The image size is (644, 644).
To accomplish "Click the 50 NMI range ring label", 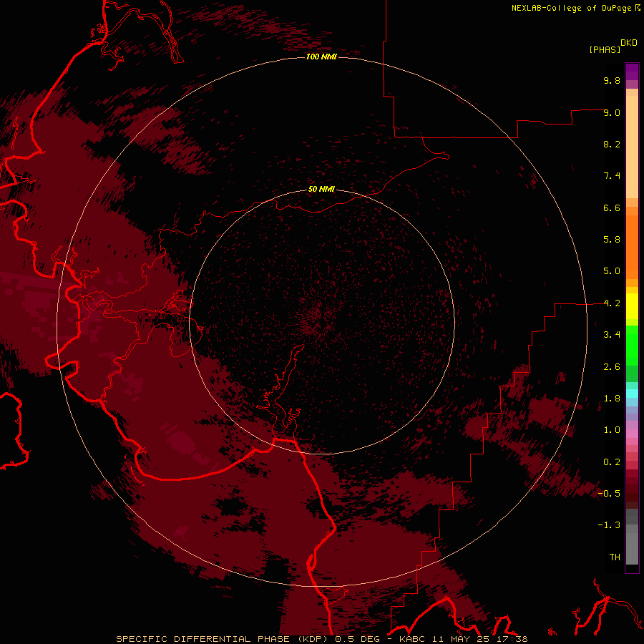I will point(321,189).
